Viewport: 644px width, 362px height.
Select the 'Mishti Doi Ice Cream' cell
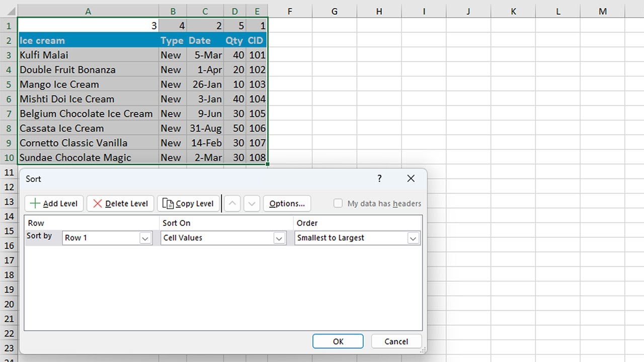tap(88, 99)
